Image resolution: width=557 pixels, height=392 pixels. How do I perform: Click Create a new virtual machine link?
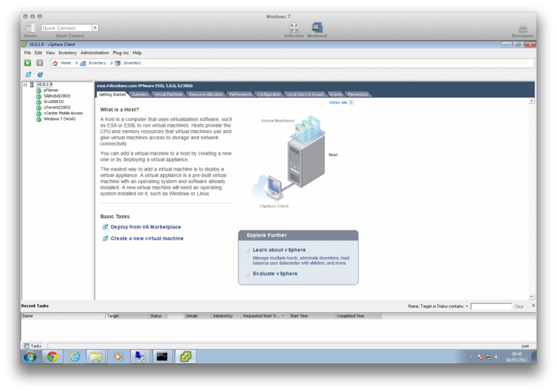coord(147,238)
